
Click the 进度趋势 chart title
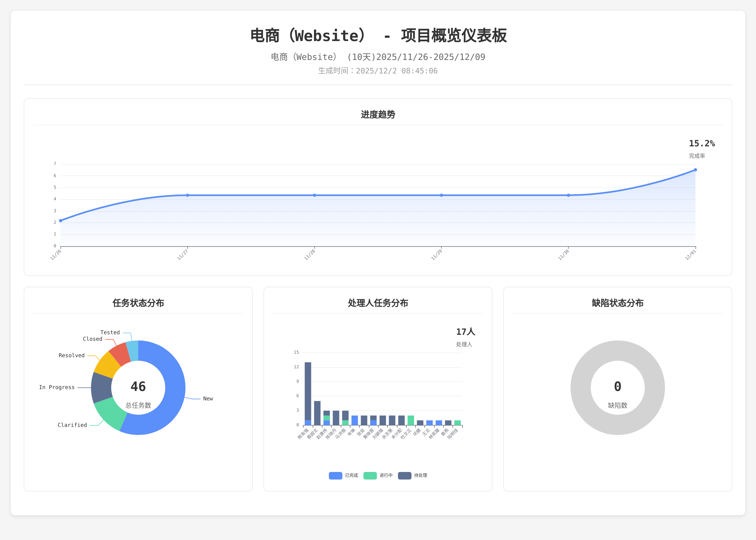tap(378, 115)
